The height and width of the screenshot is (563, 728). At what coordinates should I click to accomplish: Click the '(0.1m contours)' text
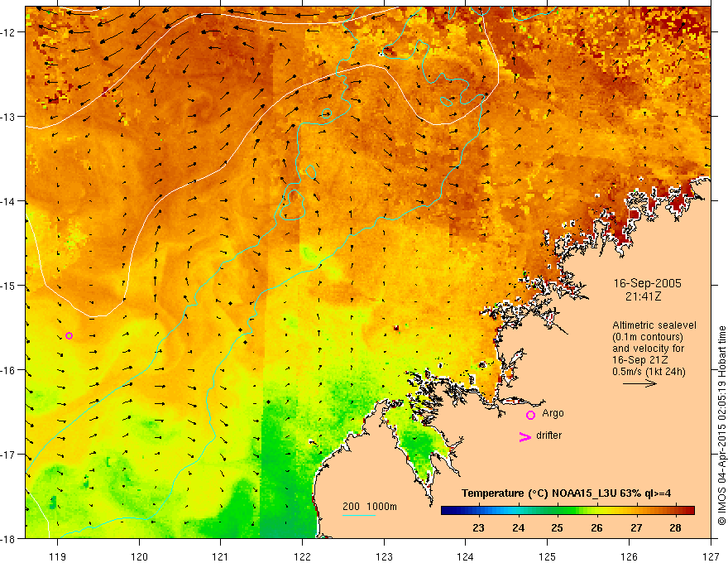tap(648, 337)
